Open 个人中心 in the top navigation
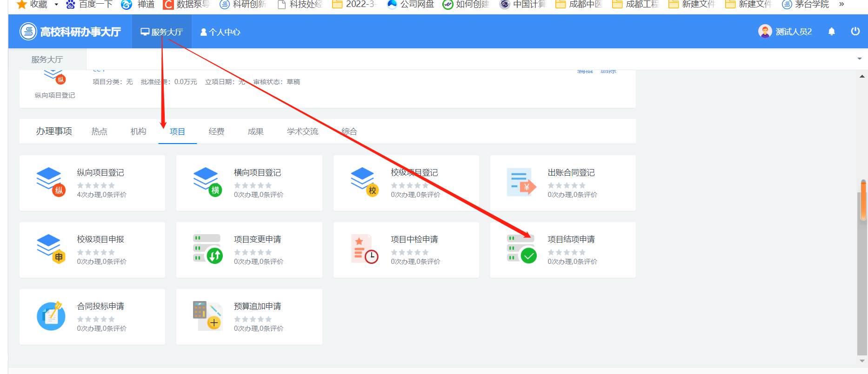868x374 pixels. point(220,32)
